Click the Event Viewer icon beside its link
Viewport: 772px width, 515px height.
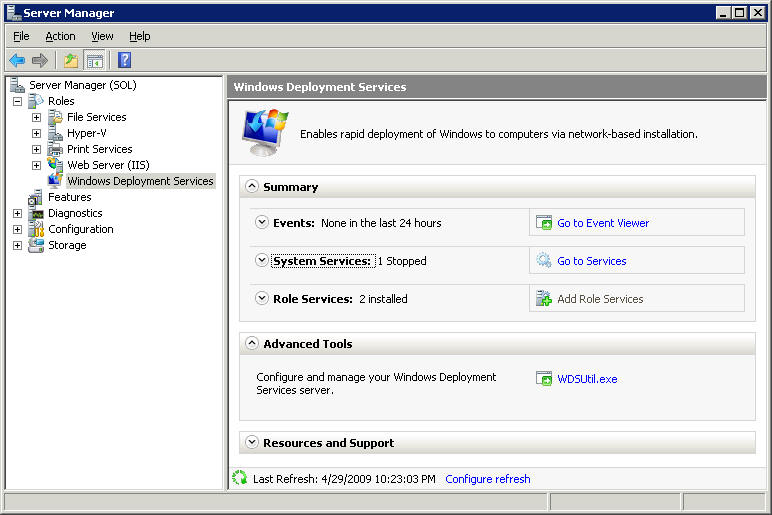(544, 223)
